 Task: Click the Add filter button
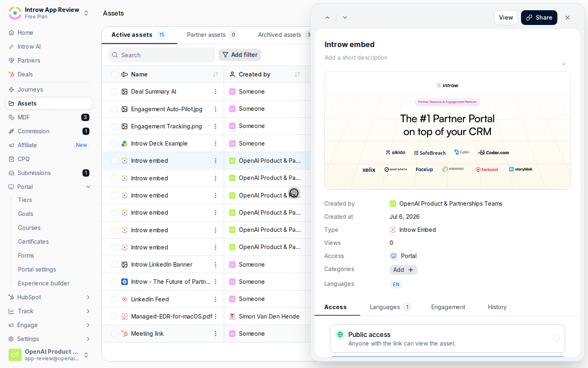[240, 55]
